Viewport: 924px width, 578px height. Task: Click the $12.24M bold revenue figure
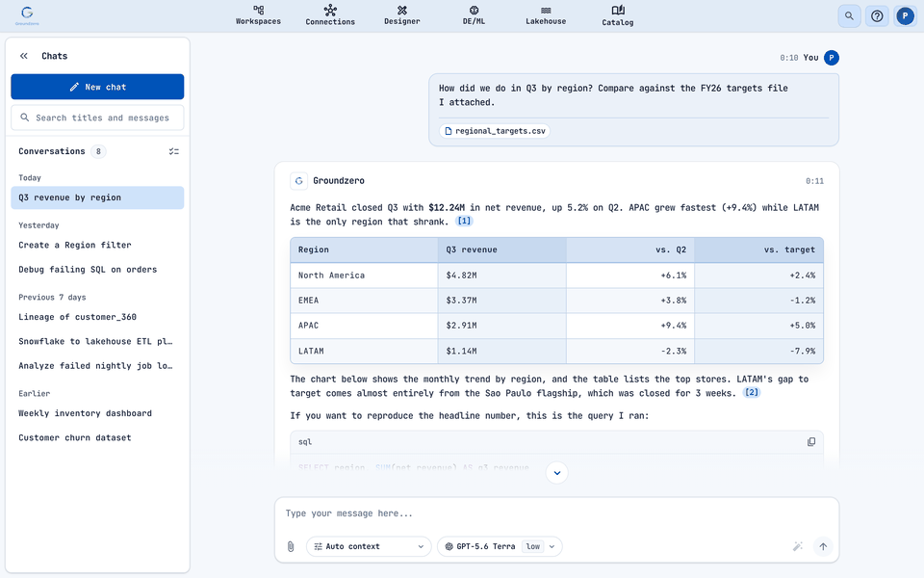click(x=447, y=208)
